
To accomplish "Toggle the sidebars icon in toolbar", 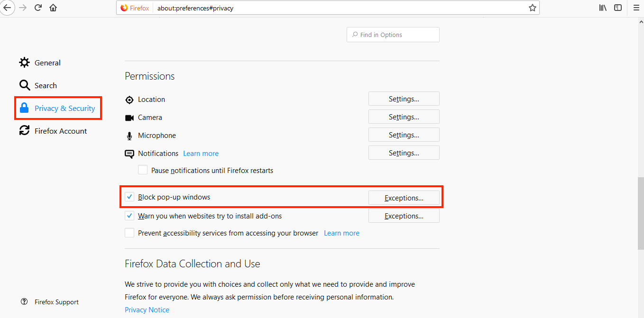I will [618, 8].
